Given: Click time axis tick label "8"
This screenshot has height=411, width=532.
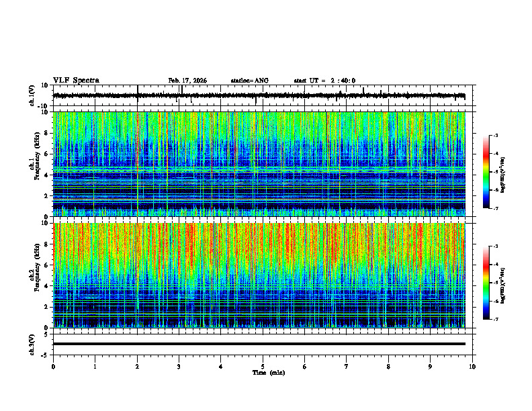Looking at the screenshot, I should (x=388, y=367).
